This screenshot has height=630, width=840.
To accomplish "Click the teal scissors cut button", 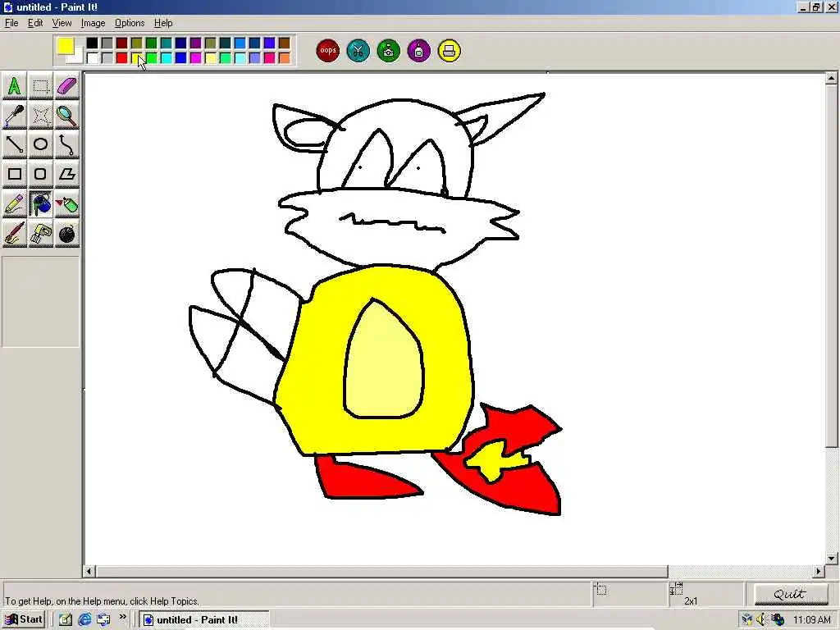I will point(358,51).
